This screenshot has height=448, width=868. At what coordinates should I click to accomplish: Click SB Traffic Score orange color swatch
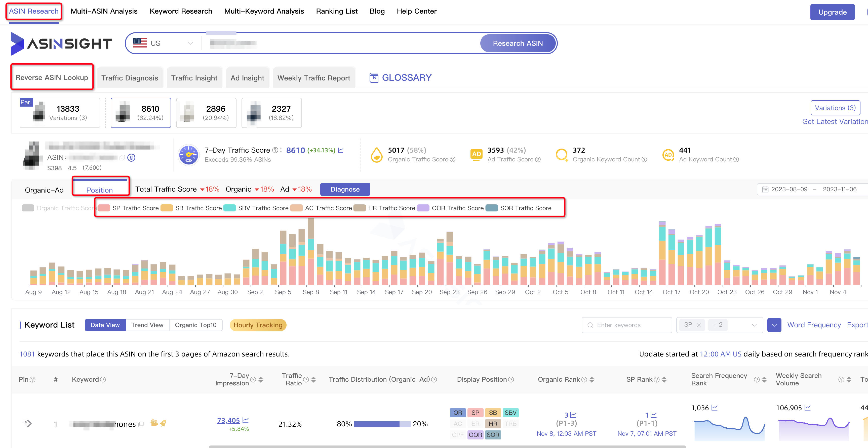(167, 208)
